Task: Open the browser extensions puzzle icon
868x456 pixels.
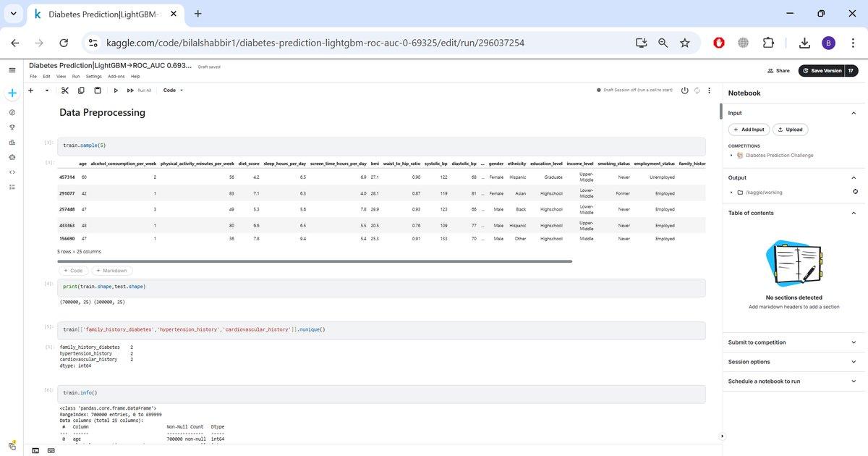Action: [768, 43]
